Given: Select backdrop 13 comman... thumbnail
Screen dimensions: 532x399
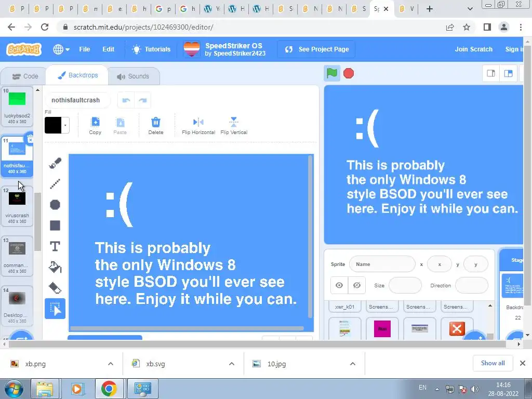Looking at the screenshot, I should (x=17, y=256).
